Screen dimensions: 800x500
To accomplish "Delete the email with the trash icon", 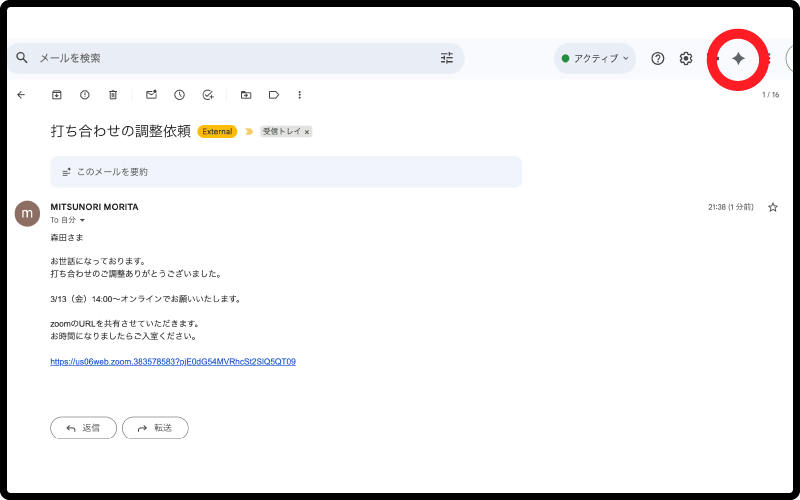I will 113,95.
